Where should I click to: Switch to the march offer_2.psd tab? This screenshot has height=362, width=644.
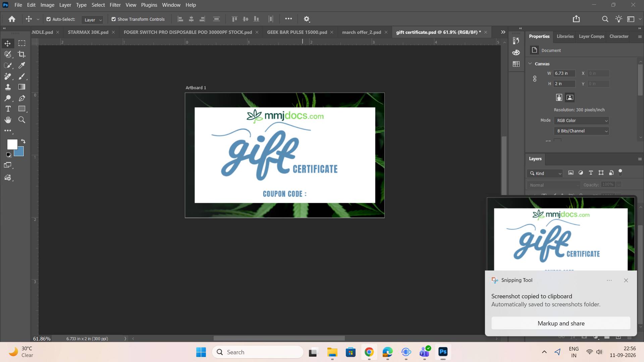click(362, 32)
